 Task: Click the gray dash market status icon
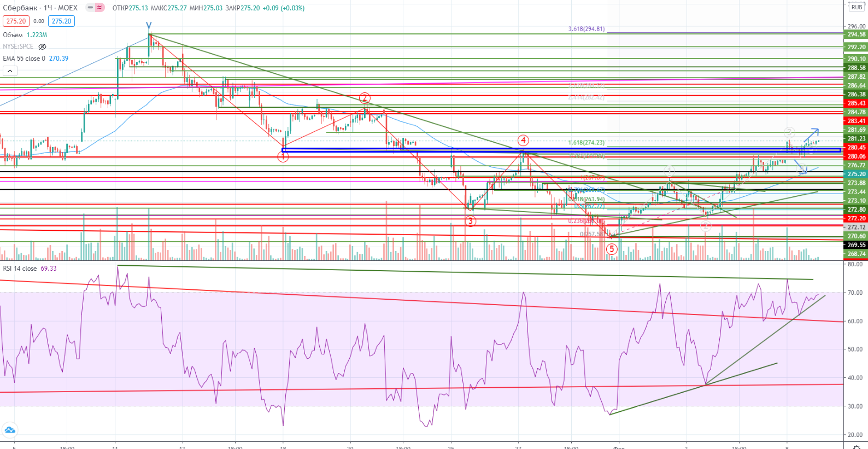90,8
